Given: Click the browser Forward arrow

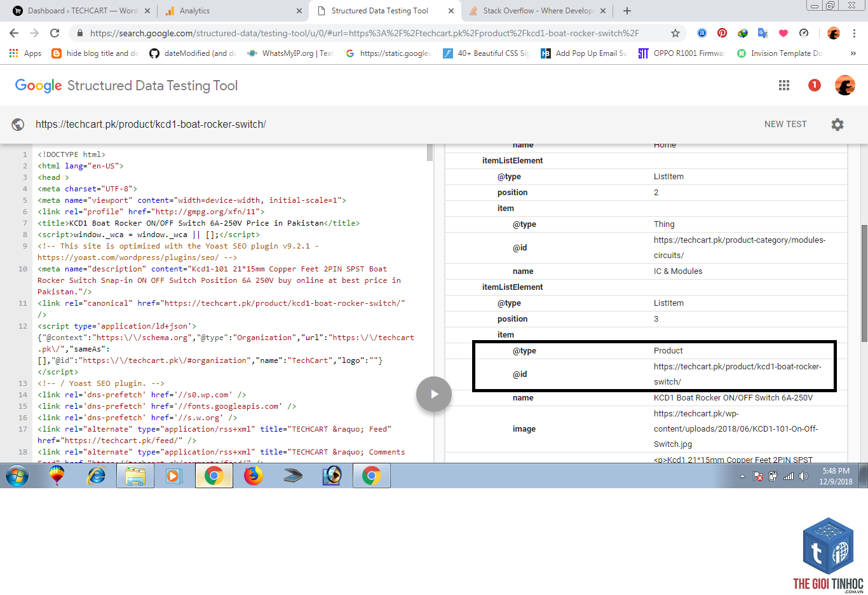Looking at the screenshot, I should (34, 33).
